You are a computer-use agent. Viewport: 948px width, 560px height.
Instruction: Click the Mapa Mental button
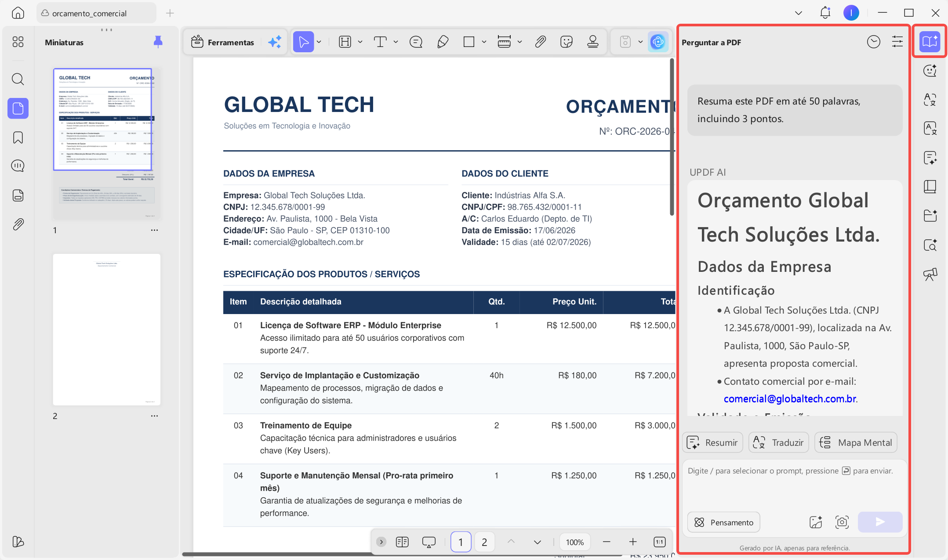point(856,442)
